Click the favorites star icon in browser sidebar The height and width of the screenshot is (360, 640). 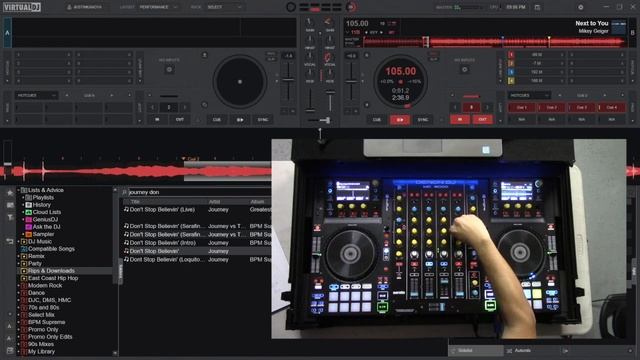[10, 193]
